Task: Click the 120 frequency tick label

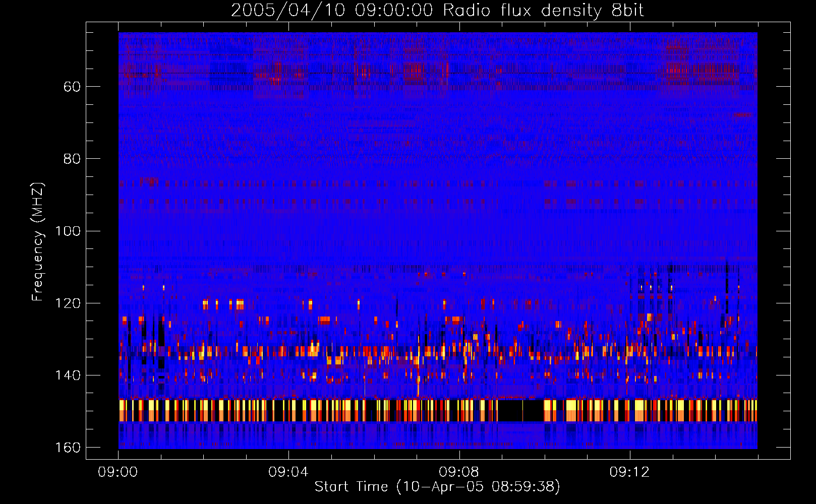Action: coord(68,303)
